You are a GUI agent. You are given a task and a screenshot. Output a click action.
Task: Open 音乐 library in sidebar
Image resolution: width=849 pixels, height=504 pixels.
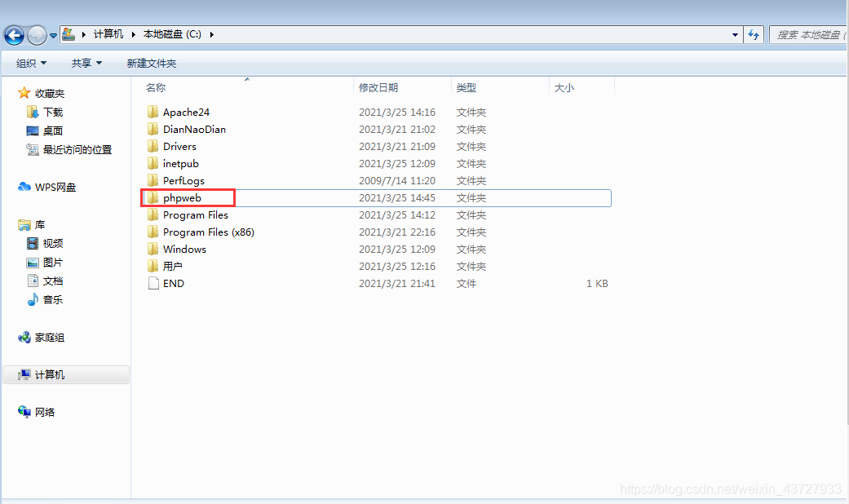[45, 299]
